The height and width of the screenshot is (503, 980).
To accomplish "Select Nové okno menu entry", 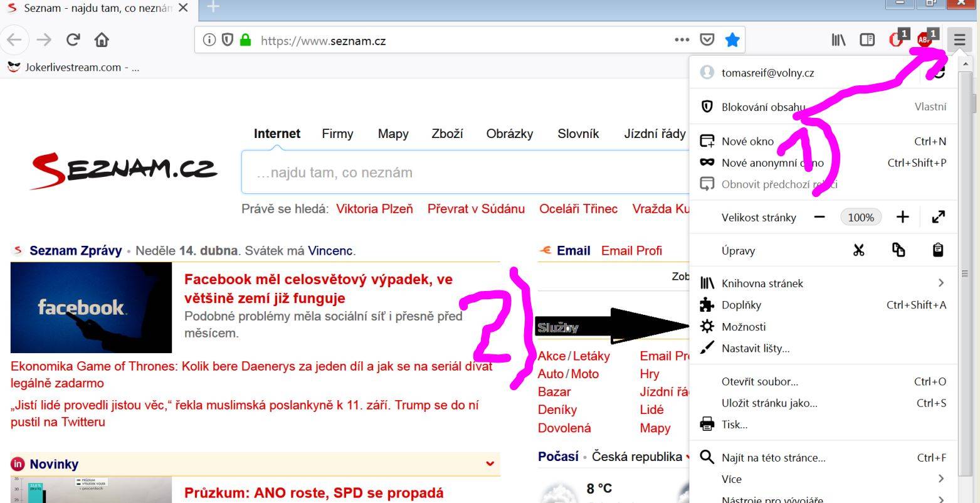I will 823,141.
